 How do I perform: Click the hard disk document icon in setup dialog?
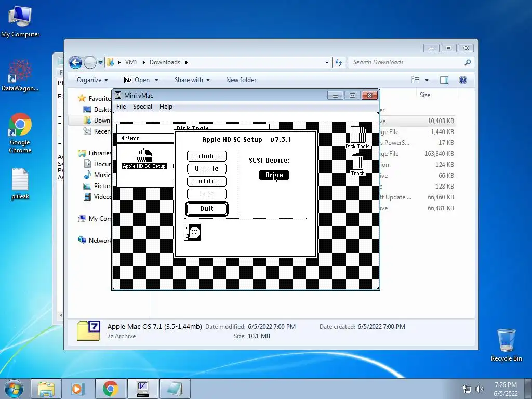click(x=192, y=232)
